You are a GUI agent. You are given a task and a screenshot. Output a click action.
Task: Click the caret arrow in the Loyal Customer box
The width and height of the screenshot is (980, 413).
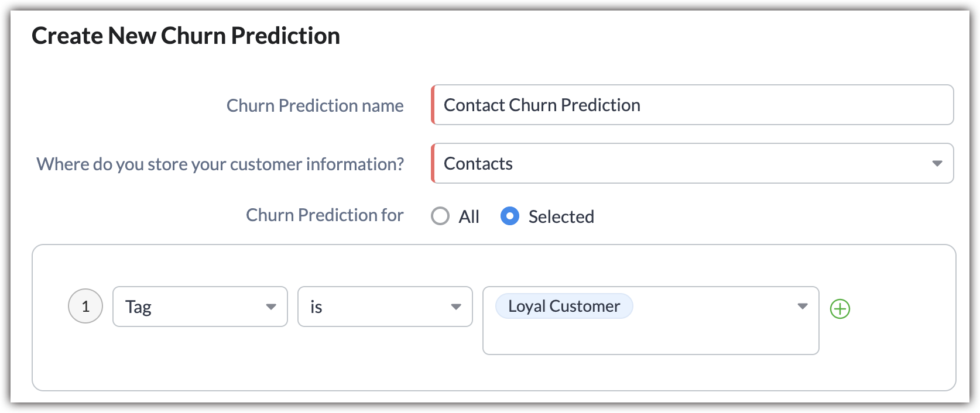[803, 307]
